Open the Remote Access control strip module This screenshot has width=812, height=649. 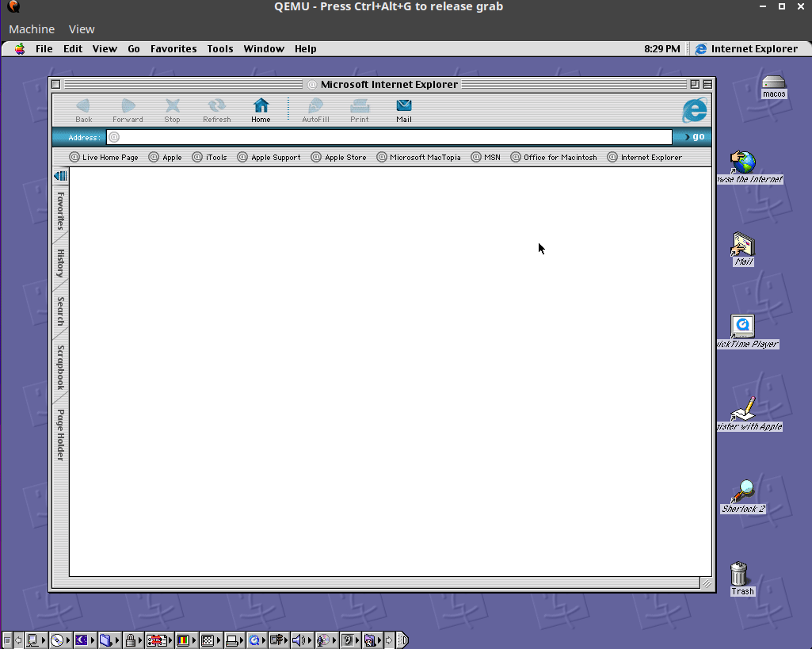(277, 641)
